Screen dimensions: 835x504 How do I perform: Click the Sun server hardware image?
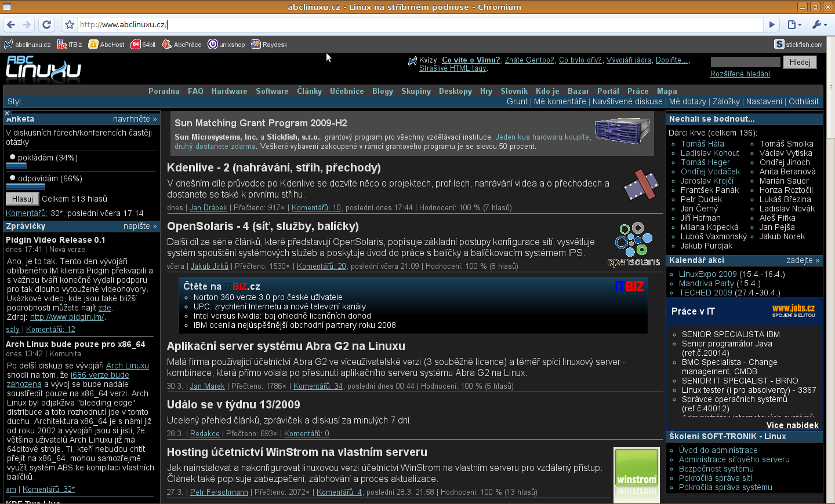(x=622, y=130)
